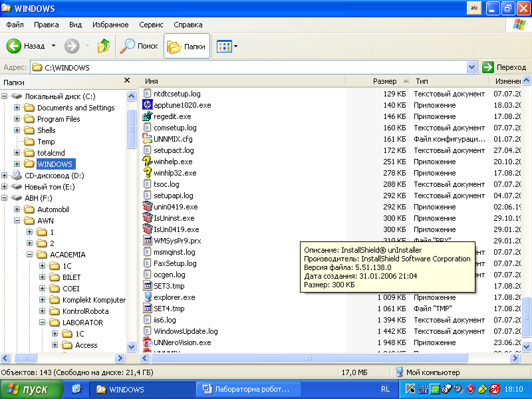
Task: Select the winhelp.exe question mark icon
Action: (147, 161)
